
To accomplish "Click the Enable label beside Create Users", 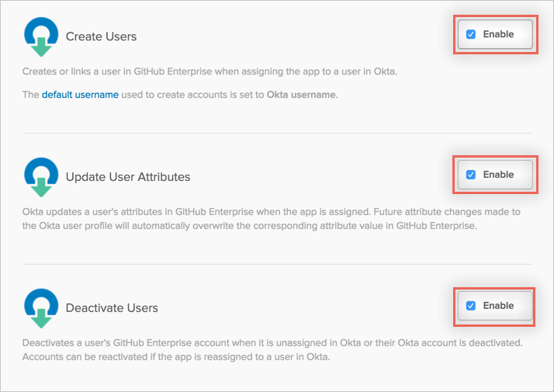I will click(498, 34).
